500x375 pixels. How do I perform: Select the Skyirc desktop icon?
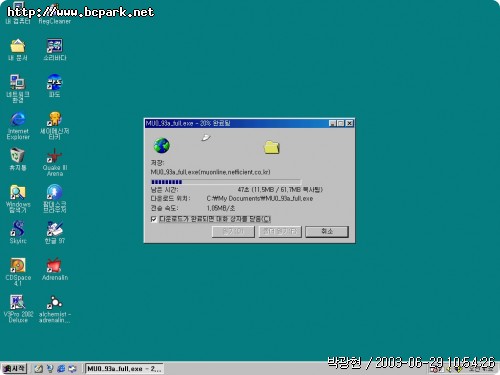click(x=18, y=232)
